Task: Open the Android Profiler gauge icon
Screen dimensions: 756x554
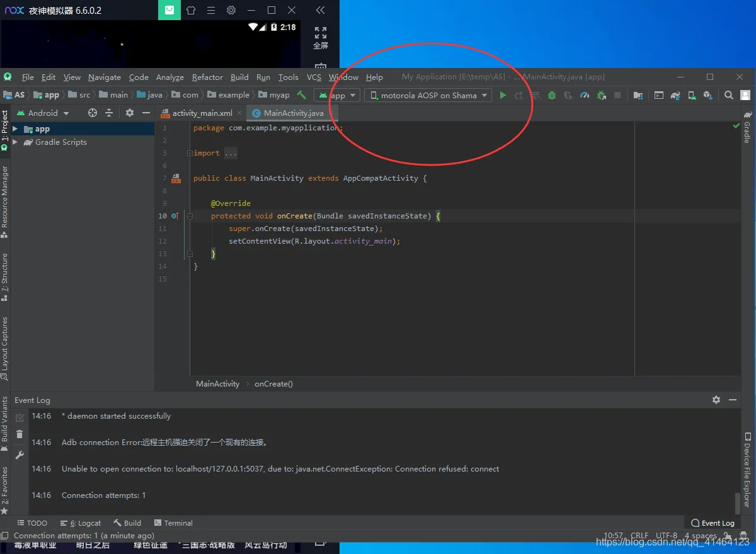Action: pyautogui.click(x=585, y=95)
